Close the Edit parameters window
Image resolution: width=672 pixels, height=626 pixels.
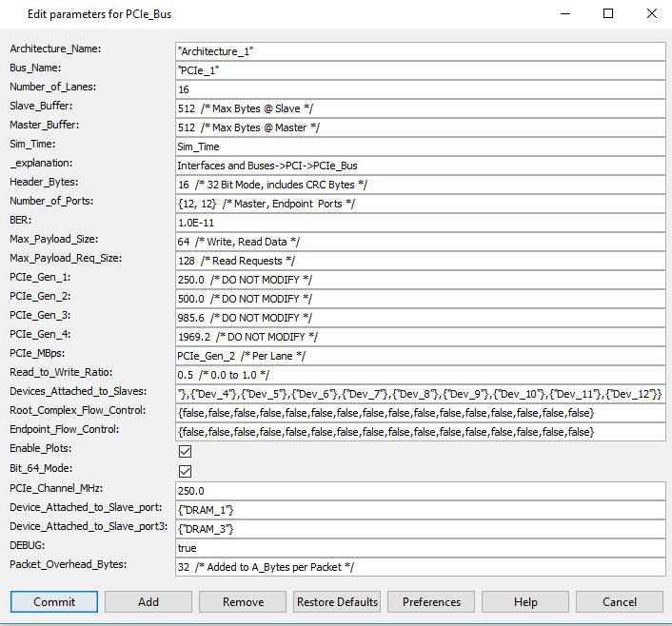click(651, 14)
